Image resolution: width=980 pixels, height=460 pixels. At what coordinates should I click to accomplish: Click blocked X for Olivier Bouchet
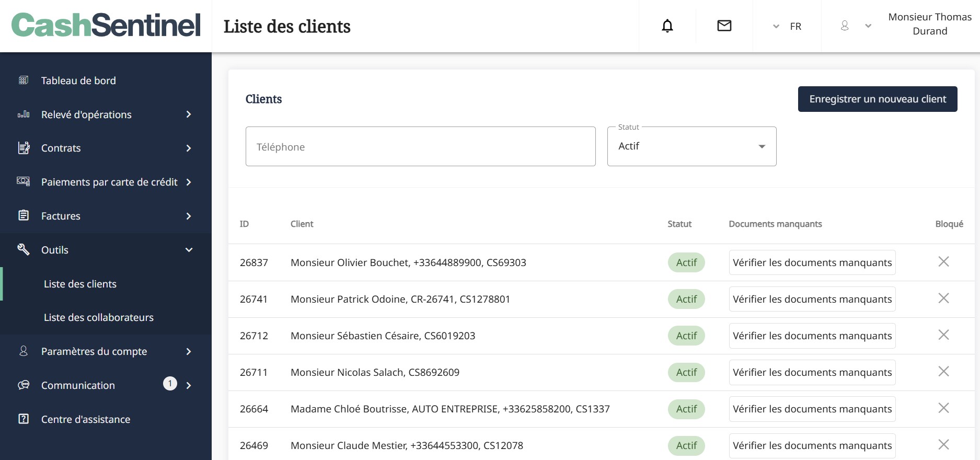(943, 261)
